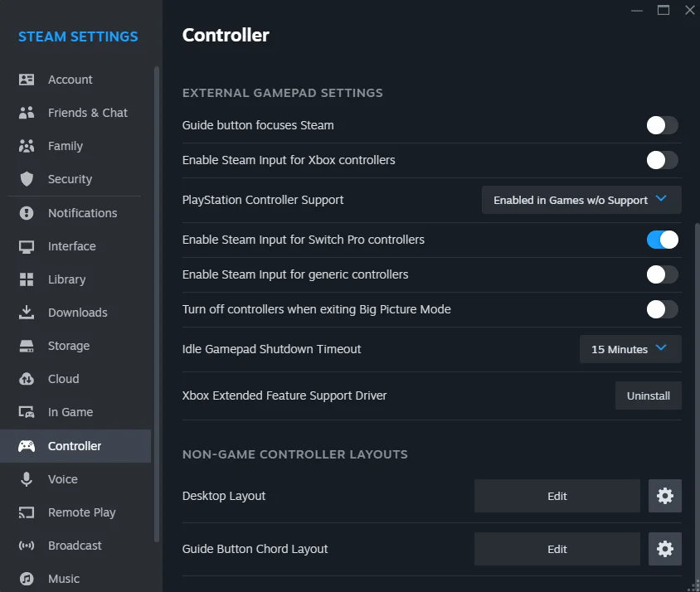The width and height of the screenshot is (700, 592).
Task: Click the Library grid icon
Action: (27, 279)
